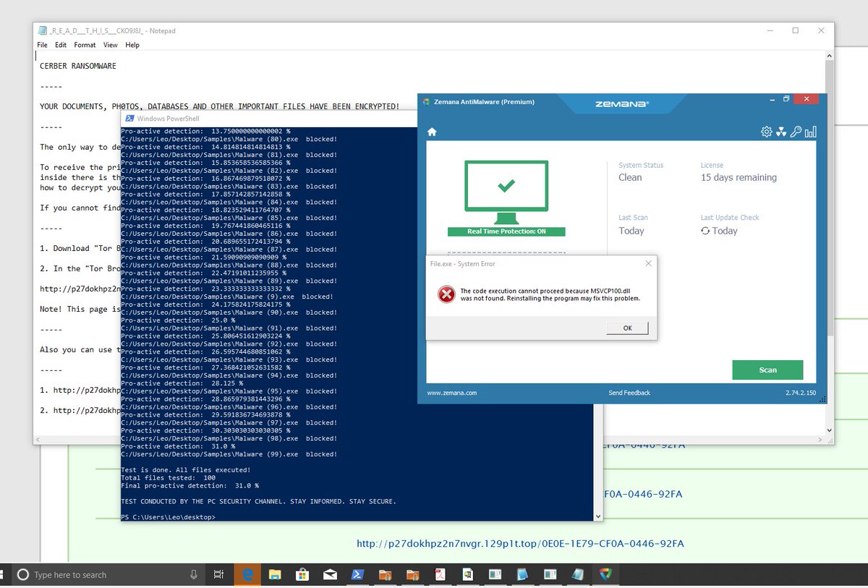The width and height of the screenshot is (868, 588).
Task: Click the PowerShell window vertical scrollbar
Action: click(x=597, y=461)
